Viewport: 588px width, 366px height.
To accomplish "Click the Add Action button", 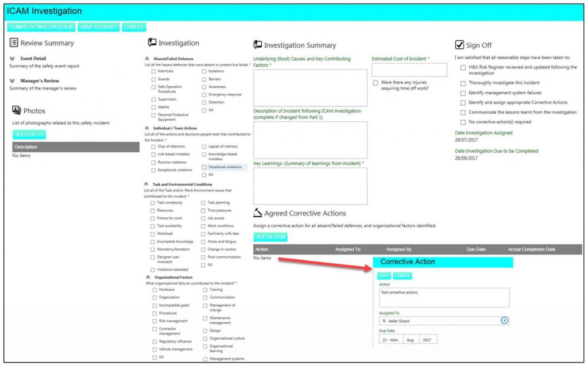I will coord(270,237).
